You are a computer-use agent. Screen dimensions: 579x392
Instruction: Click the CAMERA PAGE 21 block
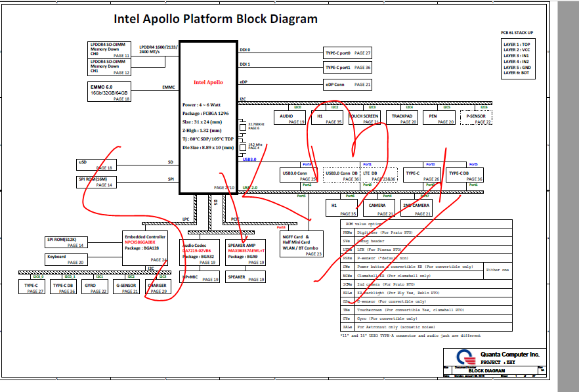[x=379, y=207]
